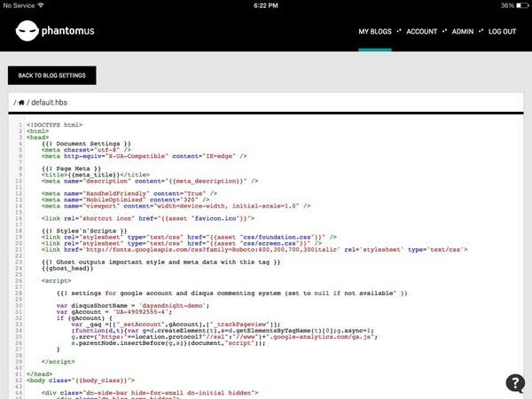Click the css/screen.css stylesheet line
The height and width of the screenshot is (399, 532).
pos(182,243)
